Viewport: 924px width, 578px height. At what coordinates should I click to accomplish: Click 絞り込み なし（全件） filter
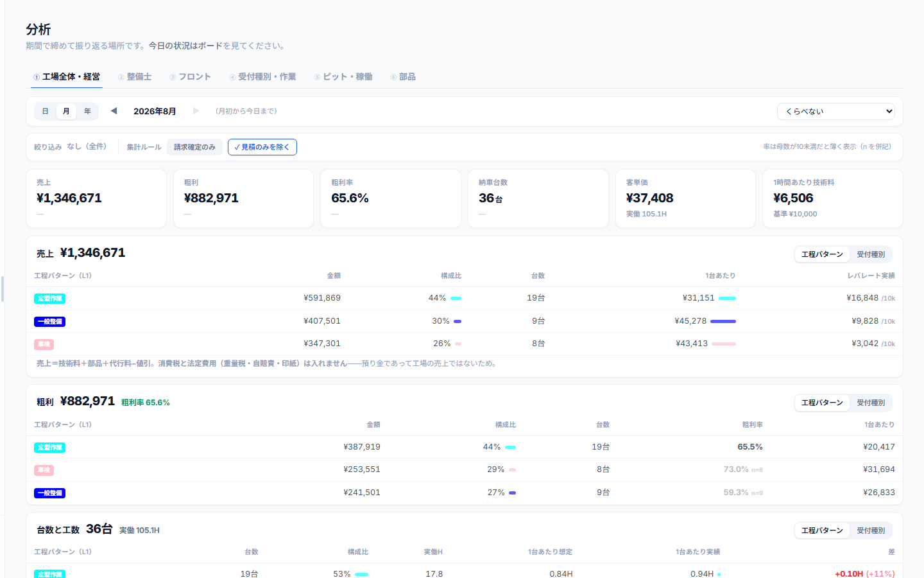71,147
